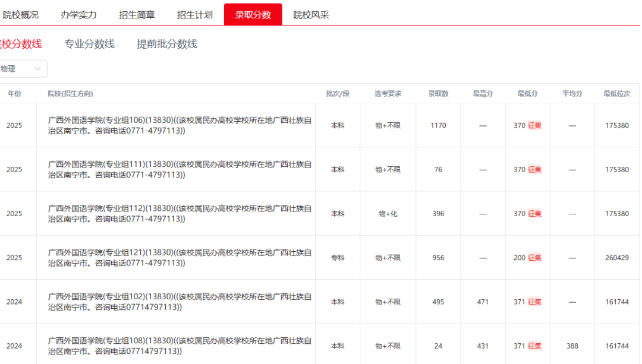The image size is (642, 364).
Task: Open the 院校风采 tab
Action: coord(311,15)
